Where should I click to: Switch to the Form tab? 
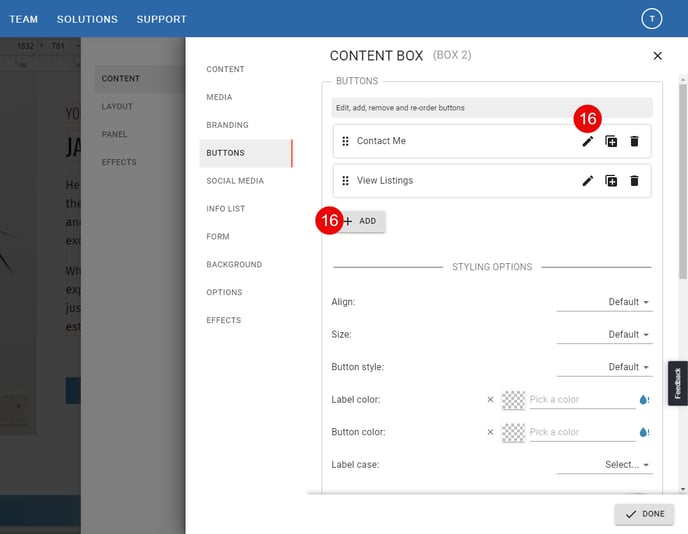tap(246, 237)
